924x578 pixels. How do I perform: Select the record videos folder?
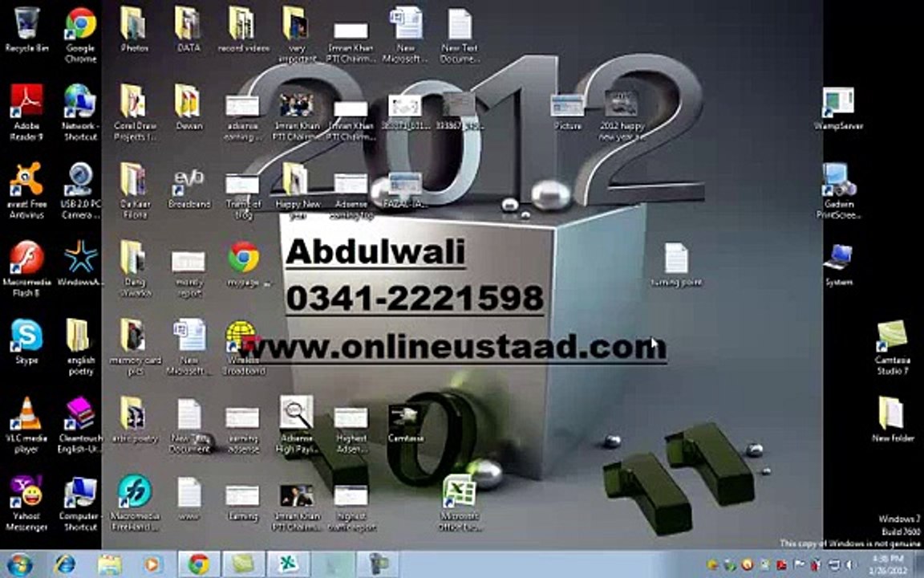tap(243, 30)
